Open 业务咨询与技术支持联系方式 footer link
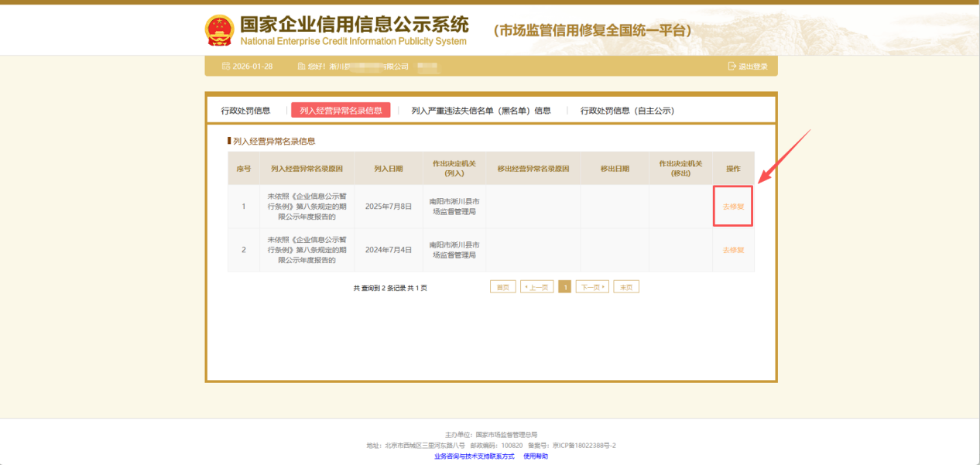The width and height of the screenshot is (980, 465). (x=474, y=456)
